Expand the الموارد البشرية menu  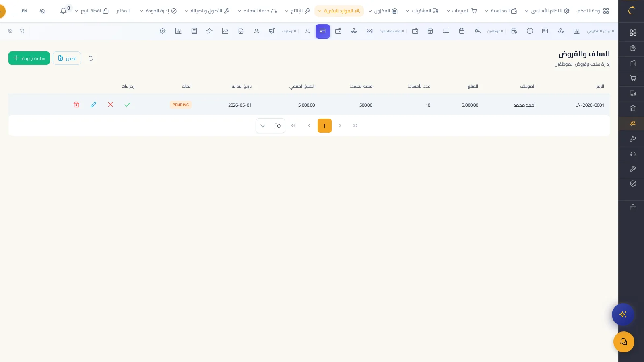tap(339, 11)
